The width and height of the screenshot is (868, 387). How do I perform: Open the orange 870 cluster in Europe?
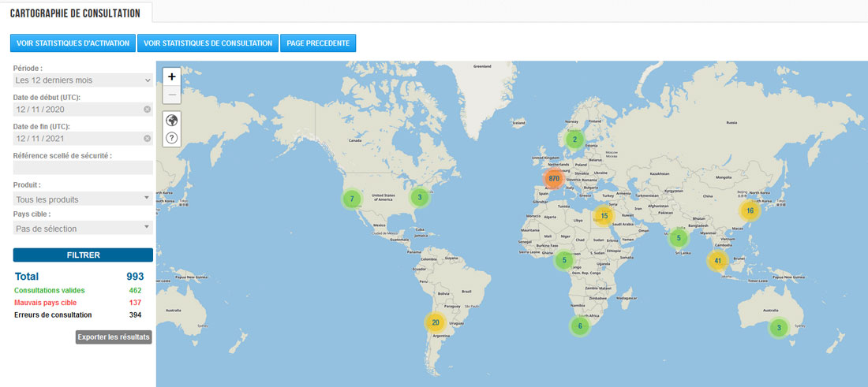click(554, 179)
